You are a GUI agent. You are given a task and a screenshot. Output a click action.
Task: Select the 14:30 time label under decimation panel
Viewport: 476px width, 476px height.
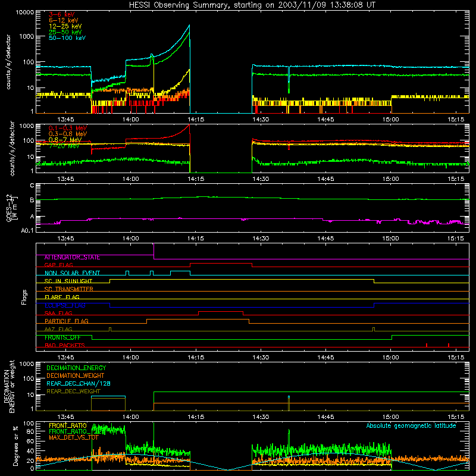(x=261, y=417)
